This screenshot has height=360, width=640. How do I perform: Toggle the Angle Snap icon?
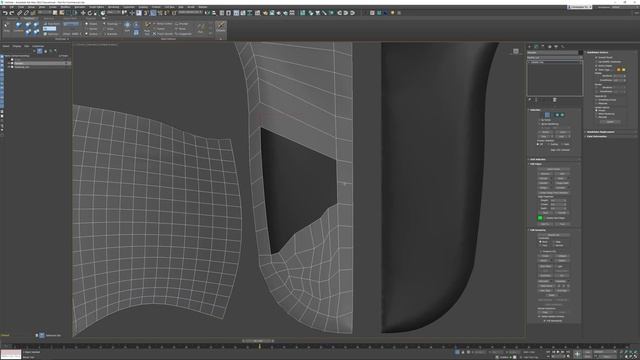click(x=153, y=13)
